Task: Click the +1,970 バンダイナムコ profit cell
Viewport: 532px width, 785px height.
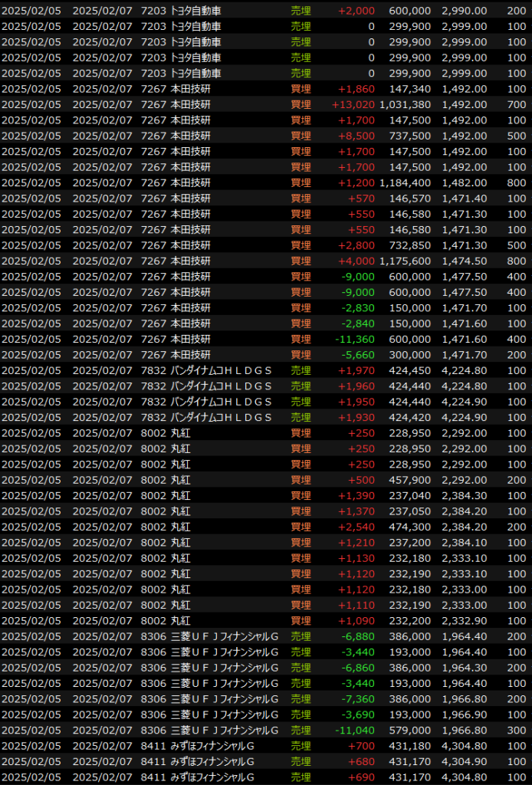Action: (x=356, y=370)
